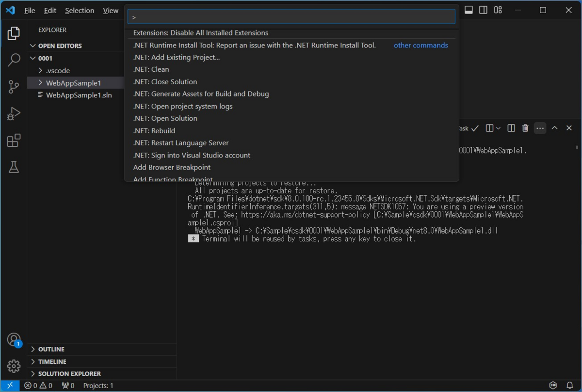This screenshot has width=582, height=392.
Task: Maximize the panel with the up chevron
Action: pos(554,128)
